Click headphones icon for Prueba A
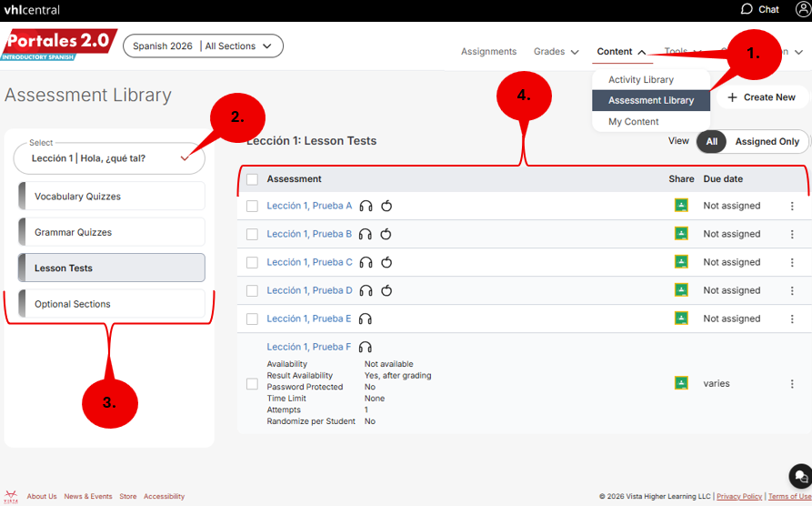 tap(366, 206)
